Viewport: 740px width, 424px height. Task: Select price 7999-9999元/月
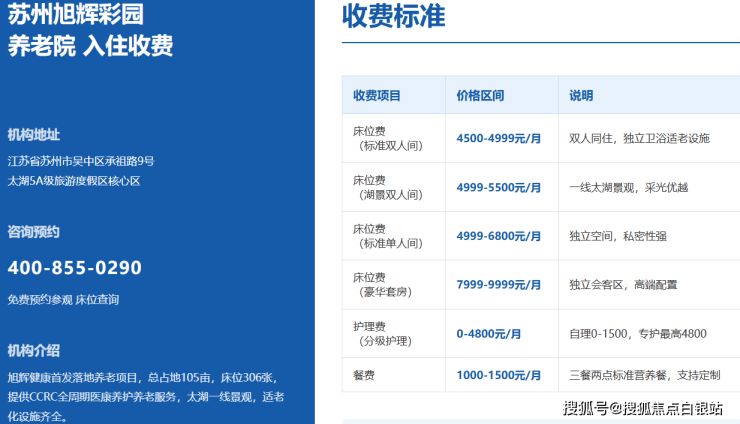(498, 285)
